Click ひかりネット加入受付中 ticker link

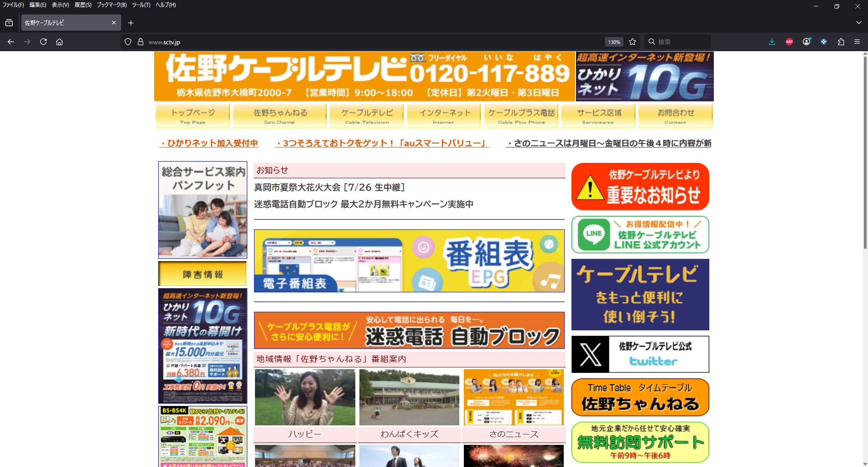pos(209,143)
